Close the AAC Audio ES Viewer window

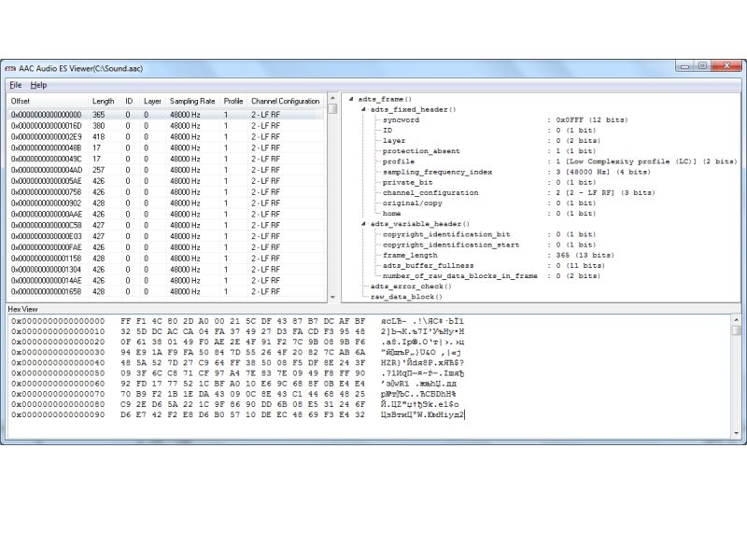[727, 66]
